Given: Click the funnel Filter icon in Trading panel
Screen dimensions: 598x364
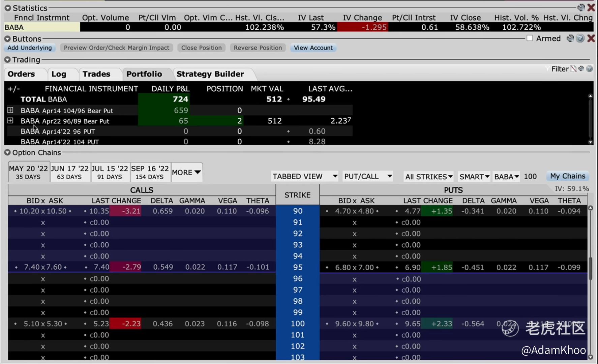Looking at the screenshot, I should (x=547, y=69).
